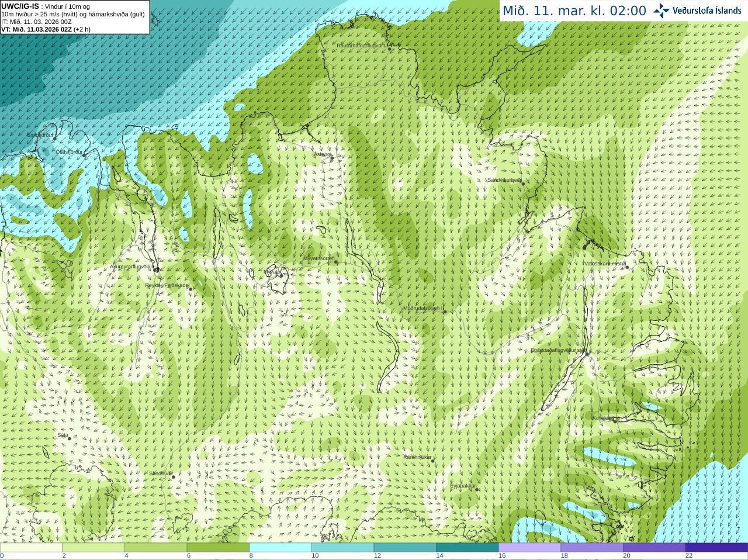This screenshot has width=748, height=560.
Task: Click the Raufarhafnarflugvöllur station marker
Action: [x=390, y=49]
